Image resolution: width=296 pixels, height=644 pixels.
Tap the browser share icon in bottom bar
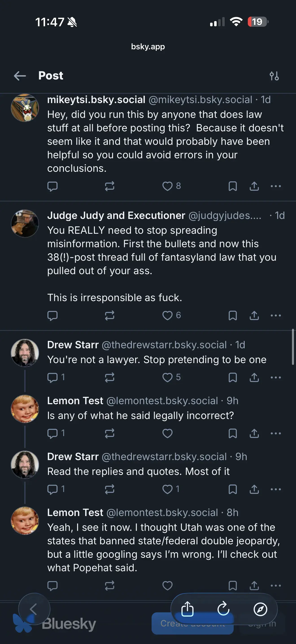(187, 609)
